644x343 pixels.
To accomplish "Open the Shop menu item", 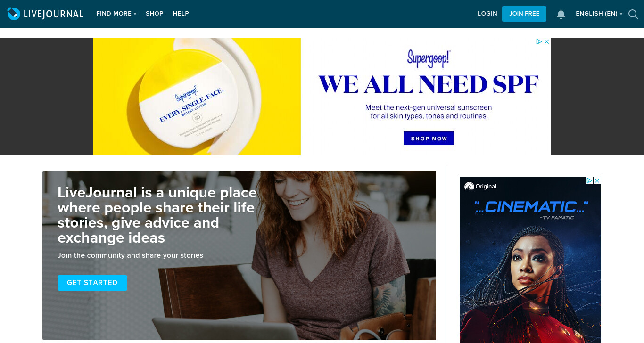I will pos(154,14).
